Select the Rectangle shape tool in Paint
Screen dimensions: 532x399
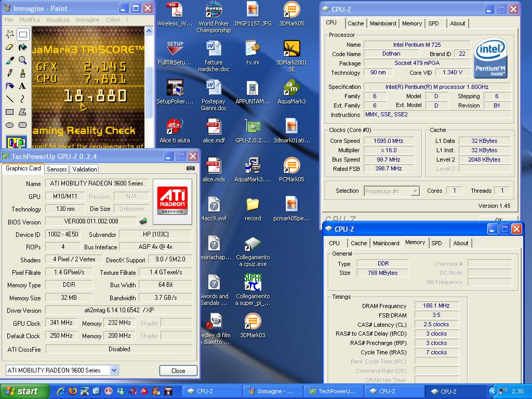tap(10, 112)
